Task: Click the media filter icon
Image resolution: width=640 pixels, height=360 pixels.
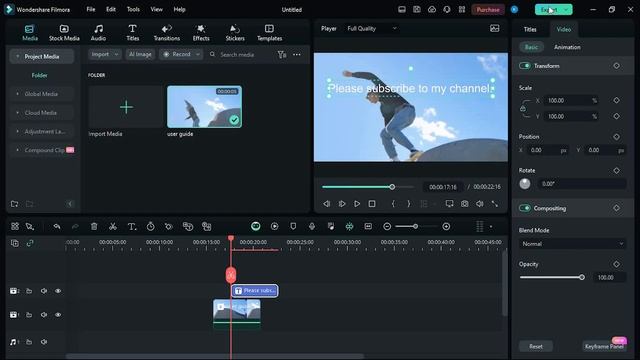Action: (282, 54)
